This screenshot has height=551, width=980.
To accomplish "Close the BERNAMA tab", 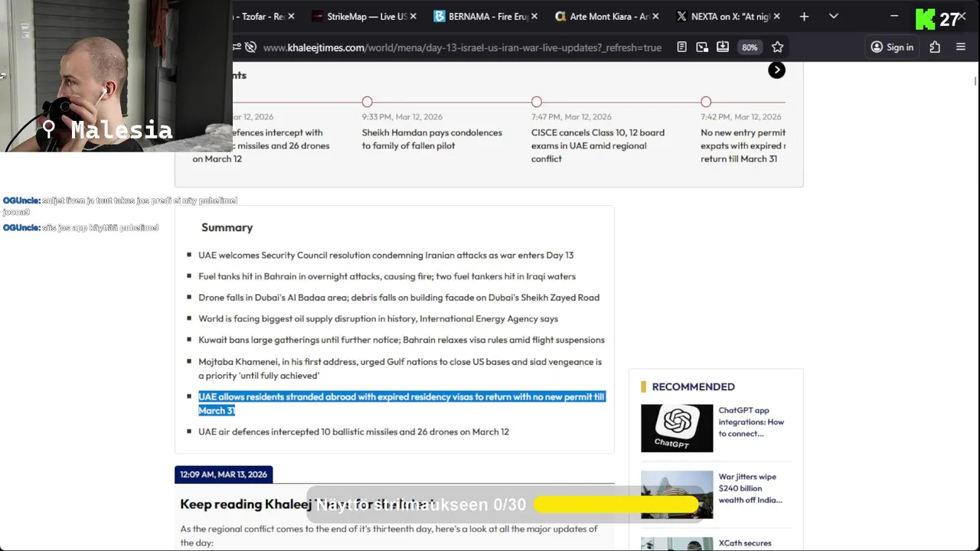I will coord(534,16).
